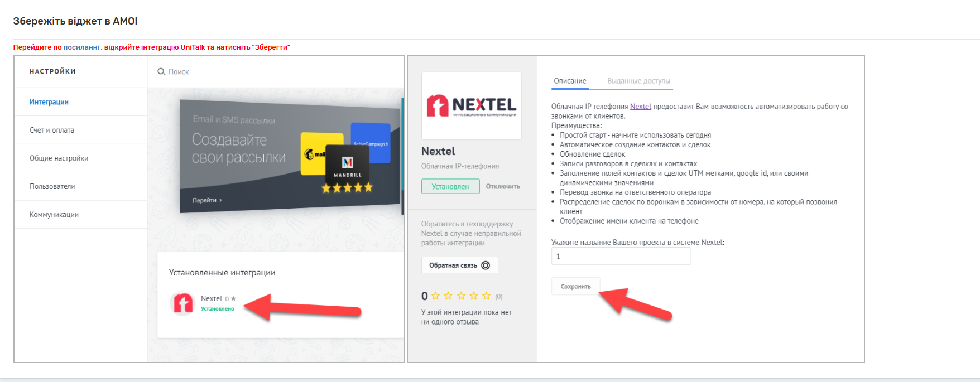The height and width of the screenshot is (382, 980).
Task: Click the first rating star under Nextel
Action: click(436, 296)
